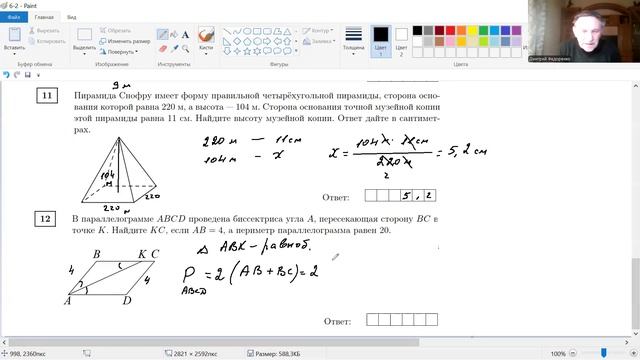Choose the hexagon shape
The width and height of the screenshot is (640, 360).
point(257,41)
